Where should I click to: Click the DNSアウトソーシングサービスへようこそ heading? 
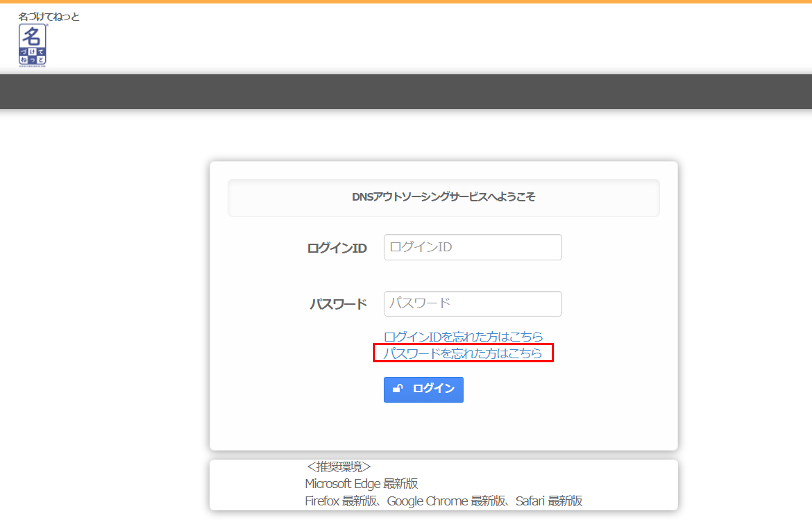point(443,197)
